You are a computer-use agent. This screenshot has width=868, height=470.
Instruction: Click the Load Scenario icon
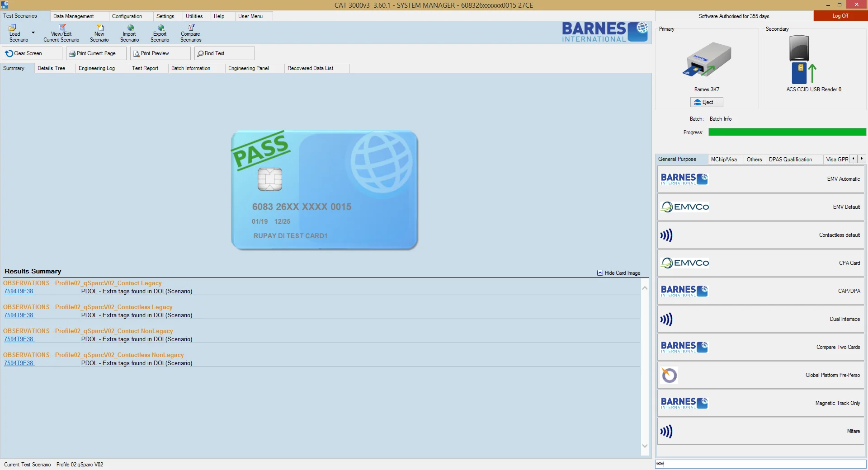13,28
